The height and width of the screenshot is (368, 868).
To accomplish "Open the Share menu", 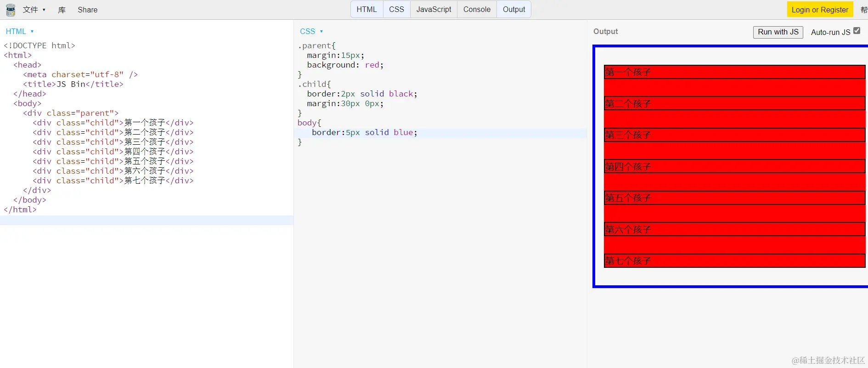I will (x=88, y=10).
